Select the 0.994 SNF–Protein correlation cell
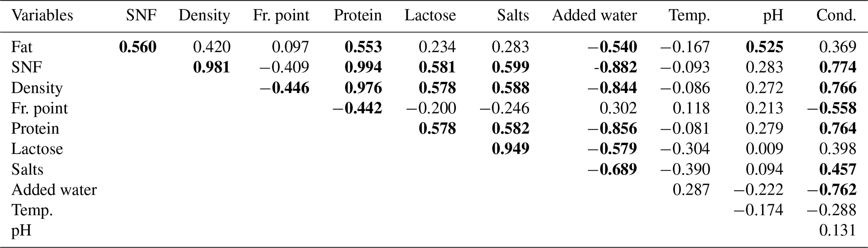This screenshot has width=868, height=248. click(363, 67)
